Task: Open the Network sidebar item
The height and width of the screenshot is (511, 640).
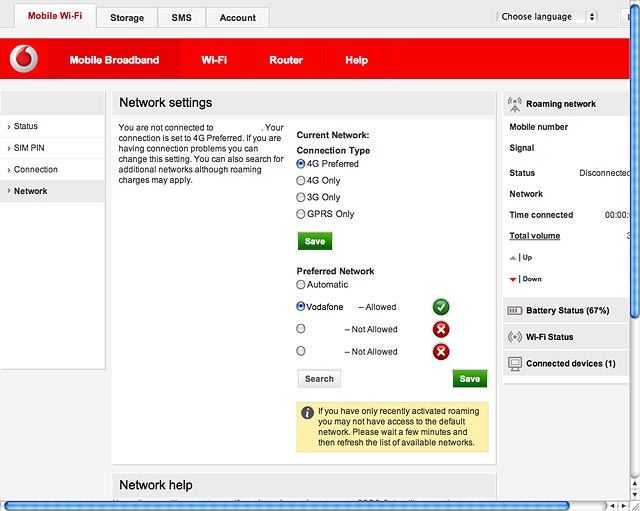Action: point(52,191)
